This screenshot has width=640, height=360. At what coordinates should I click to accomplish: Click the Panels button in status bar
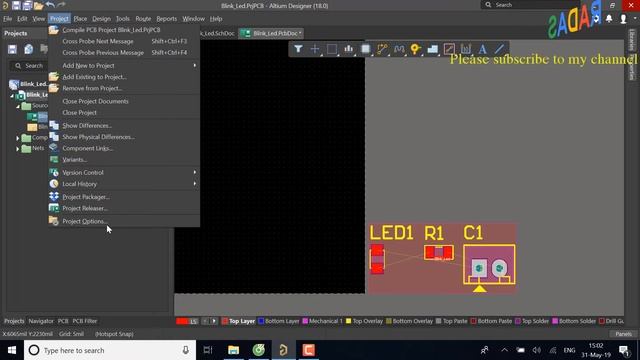pos(623,334)
